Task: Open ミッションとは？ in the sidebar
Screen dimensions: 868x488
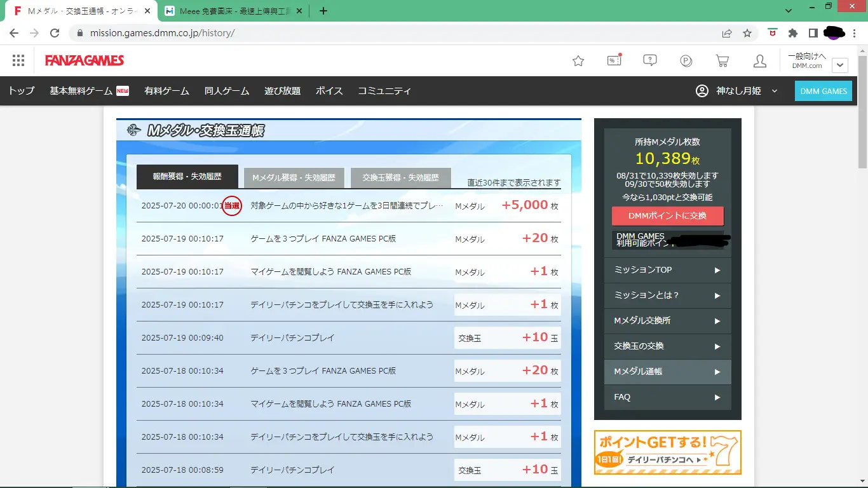Action: [668, 295]
